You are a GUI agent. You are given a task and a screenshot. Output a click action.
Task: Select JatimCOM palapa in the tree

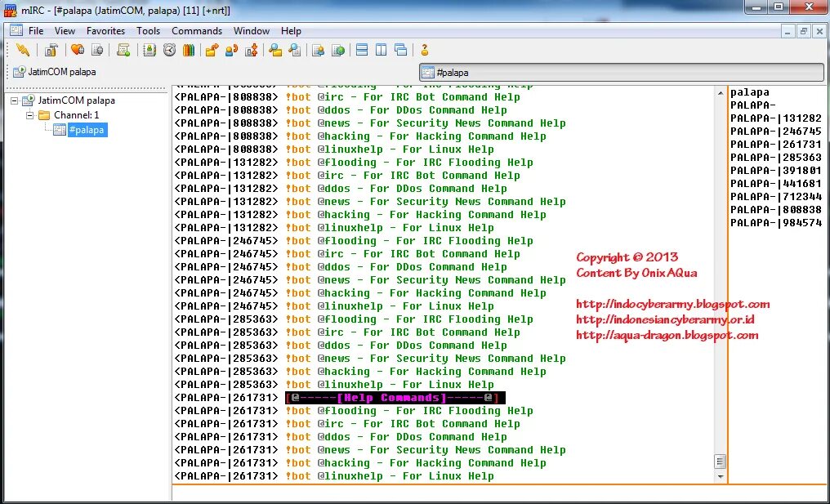coord(76,100)
